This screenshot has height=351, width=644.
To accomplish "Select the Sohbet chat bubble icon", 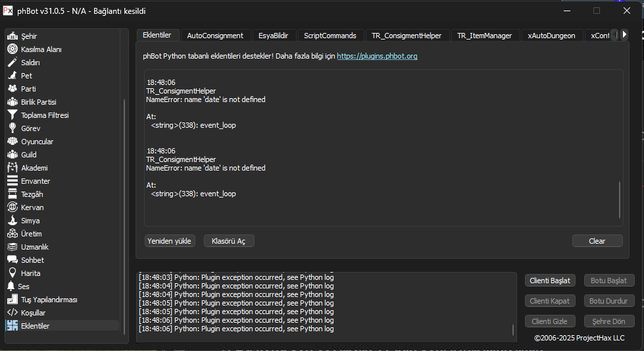I will [12, 260].
